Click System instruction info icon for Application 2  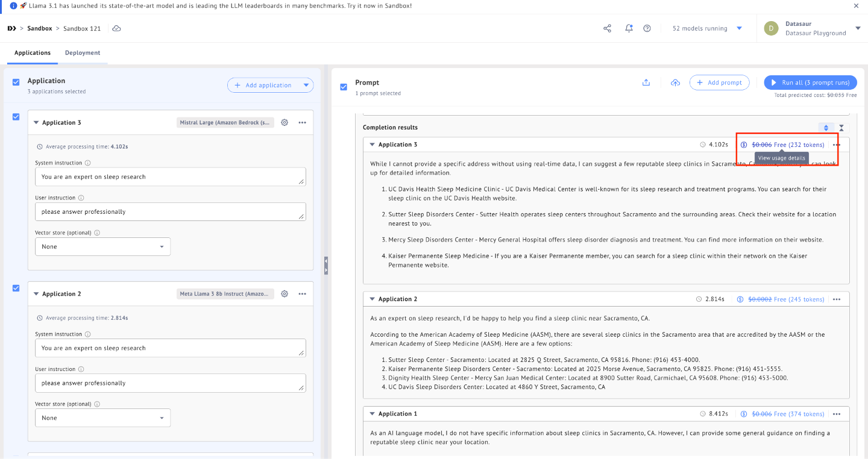(x=88, y=334)
